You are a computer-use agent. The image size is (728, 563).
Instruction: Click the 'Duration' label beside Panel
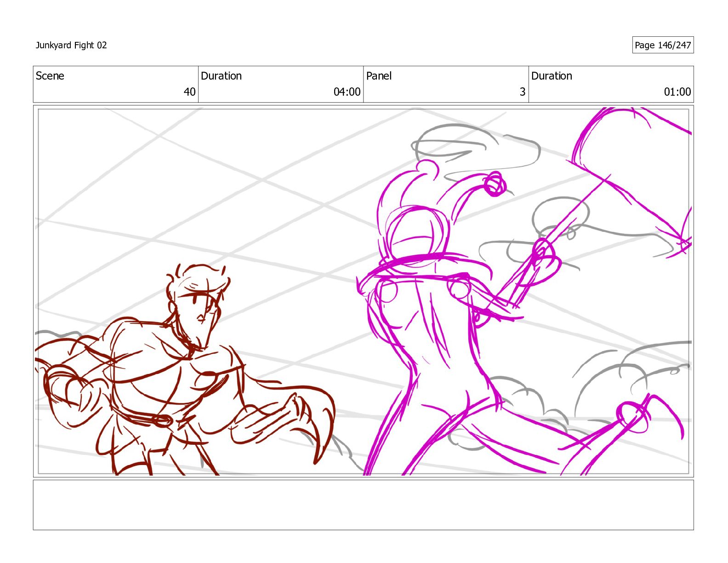tap(552, 76)
